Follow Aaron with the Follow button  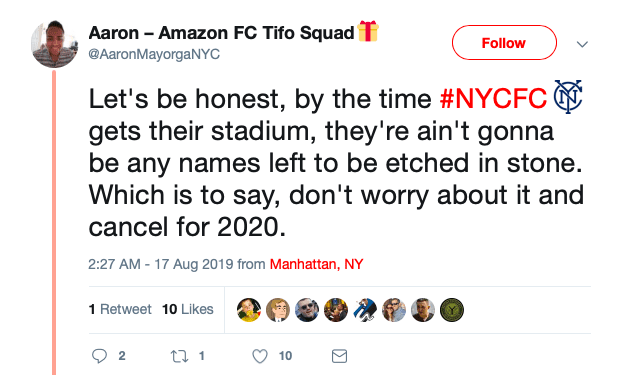coord(504,43)
